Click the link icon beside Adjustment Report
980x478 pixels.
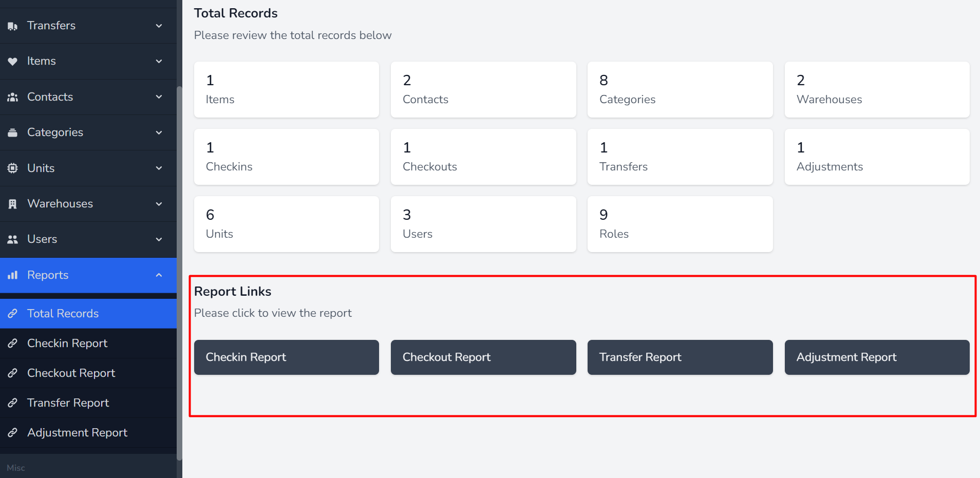point(13,433)
